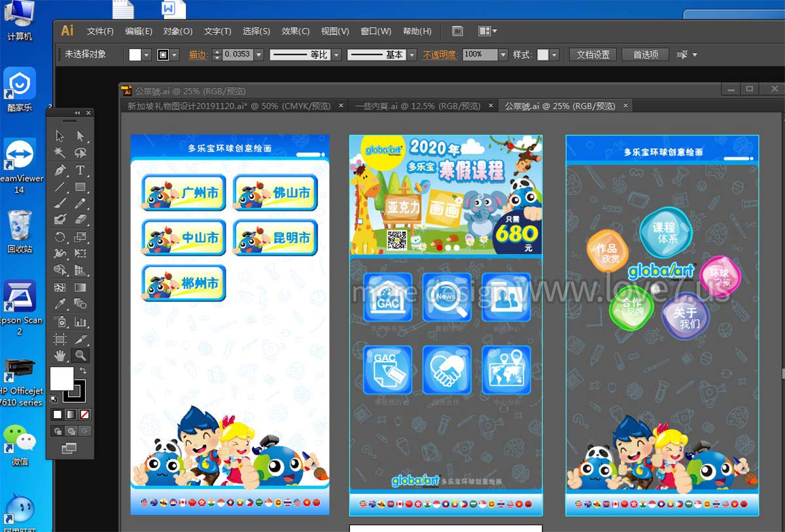Image resolution: width=785 pixels, height=532 pixels.
Task: Open the 基本 brush definition dropdown
Action: point(411,55)
